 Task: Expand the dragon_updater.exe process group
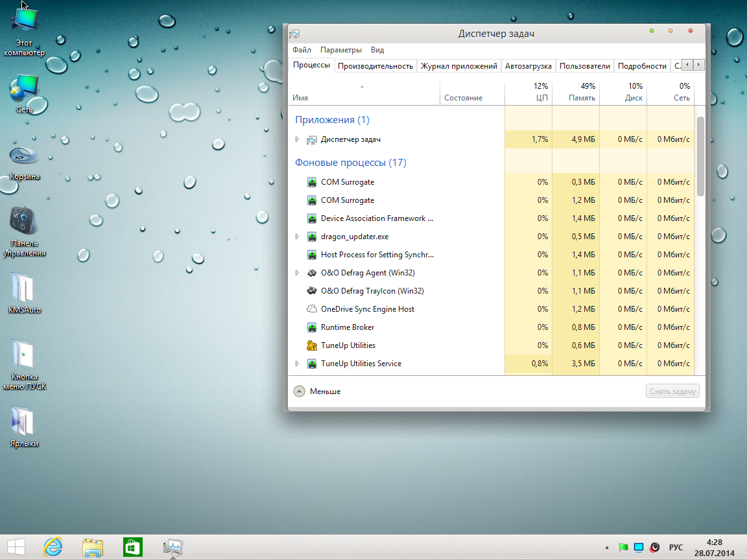tap(297, 237)
